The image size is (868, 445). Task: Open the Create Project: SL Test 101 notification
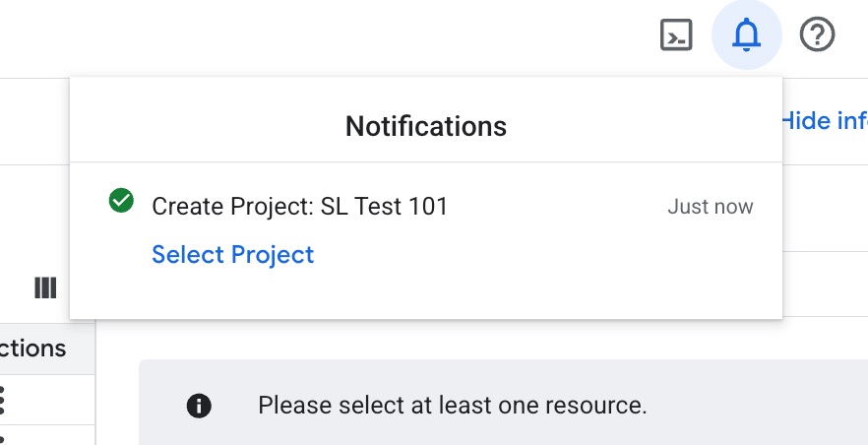300,207
